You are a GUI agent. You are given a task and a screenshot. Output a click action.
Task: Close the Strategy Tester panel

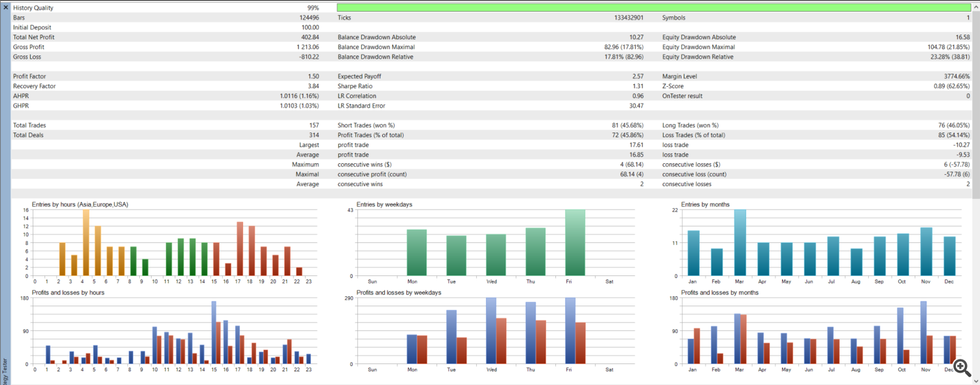(5, 7)
